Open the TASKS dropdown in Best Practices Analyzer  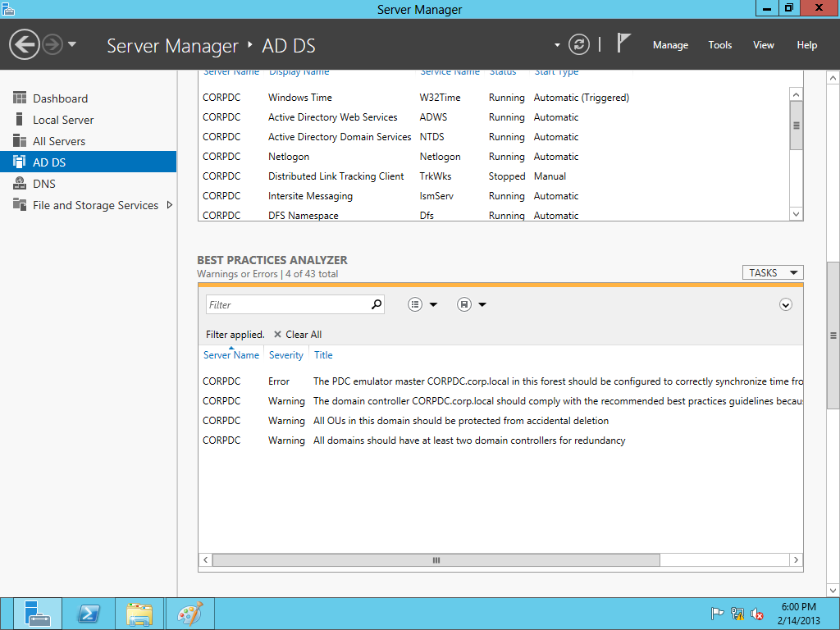[772, 272]
